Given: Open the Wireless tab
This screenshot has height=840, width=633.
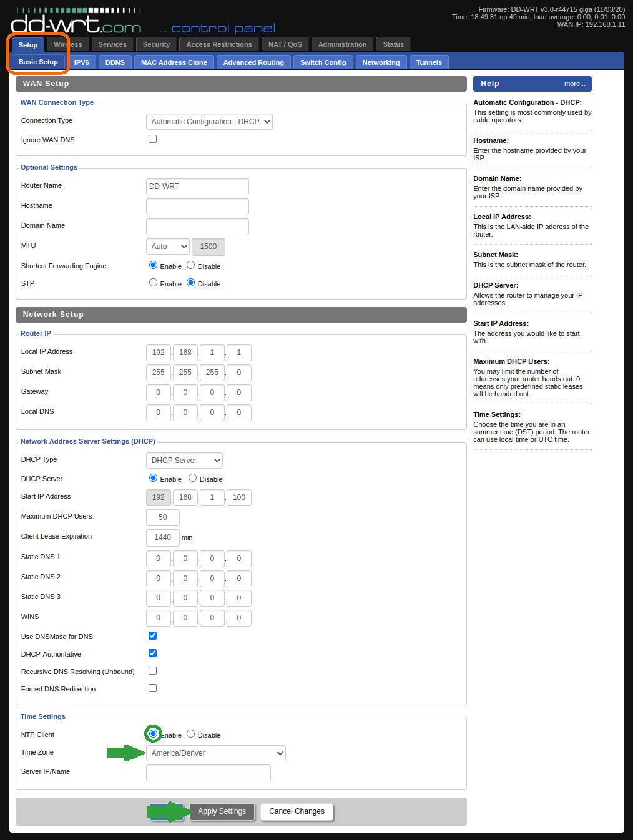Looking at the screenshot, I should pyautogui.click(x=68, y=44).
